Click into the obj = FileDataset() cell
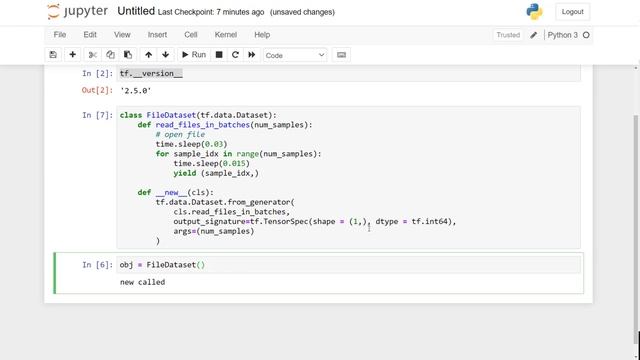 point(348,265)
